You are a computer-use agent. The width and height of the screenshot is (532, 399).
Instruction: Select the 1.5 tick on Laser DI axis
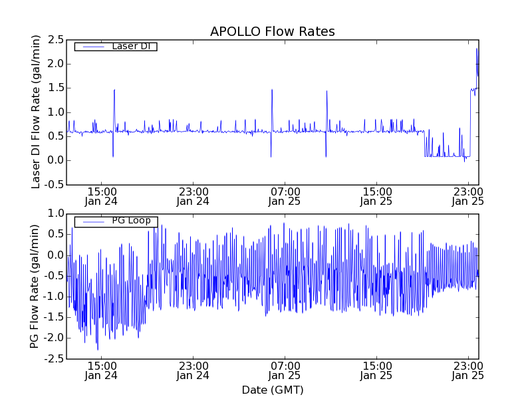[x=56, y=88]
